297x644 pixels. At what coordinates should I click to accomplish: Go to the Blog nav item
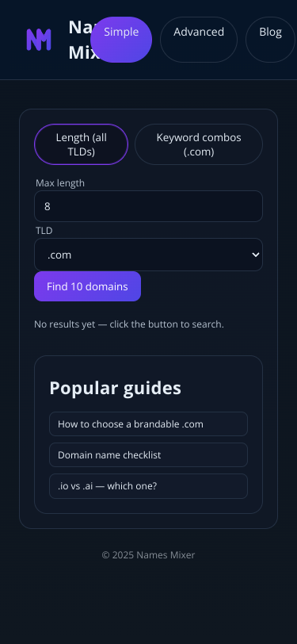click(270, 40)
